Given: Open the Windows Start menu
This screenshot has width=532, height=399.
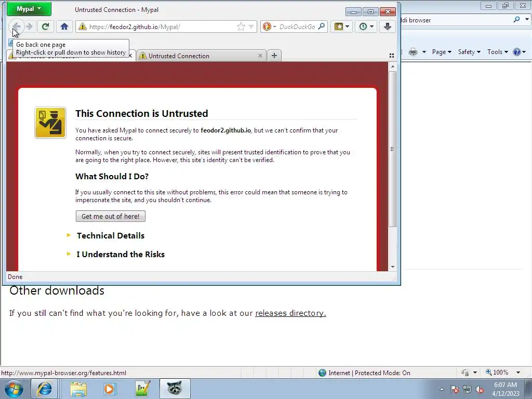Looking at the screenshot, I should click(x=14, y=389).
